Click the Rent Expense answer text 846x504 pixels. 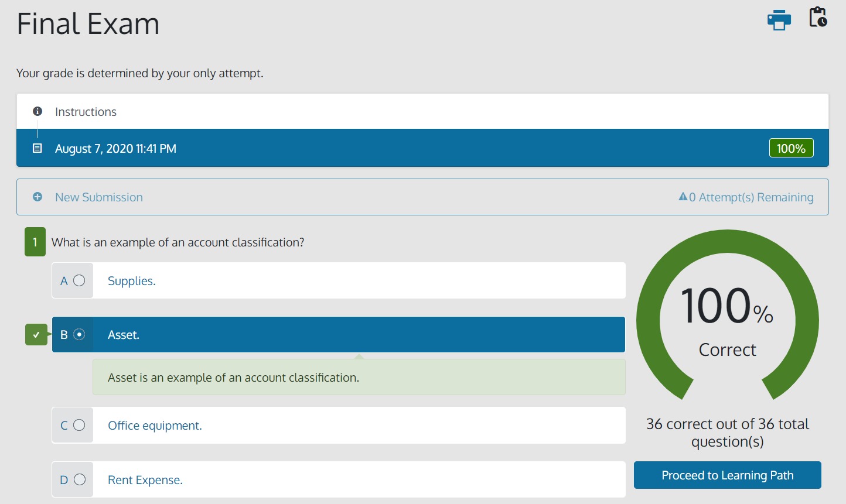pyautogui.click(x=145, y=480)
